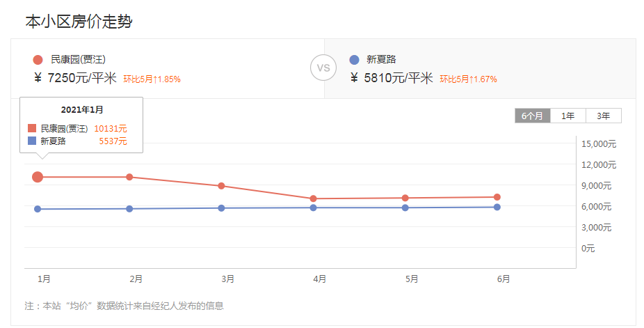Click the 本小区房价走势 heading
The image size is (644, 328).
pos(79,22)
